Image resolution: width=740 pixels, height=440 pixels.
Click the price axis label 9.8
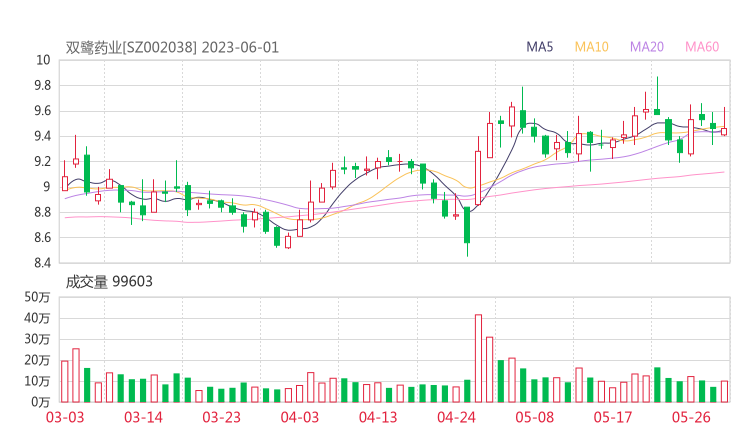42,85
